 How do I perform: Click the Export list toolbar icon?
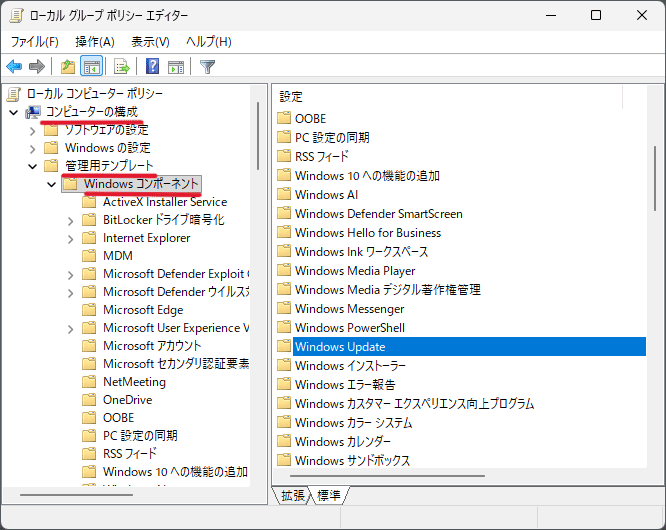point(121,67)
